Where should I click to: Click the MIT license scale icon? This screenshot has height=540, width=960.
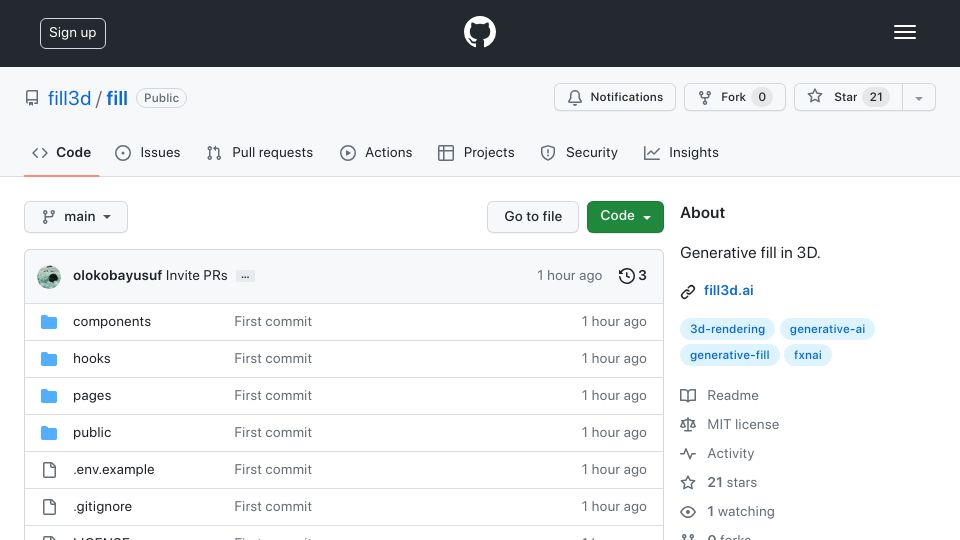click(688, 424)
